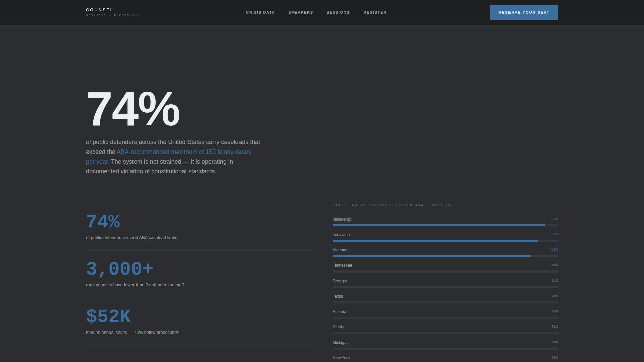644x362 pixels.
Task: Click the Louisiana progress bar
Action: coord(445,241)
